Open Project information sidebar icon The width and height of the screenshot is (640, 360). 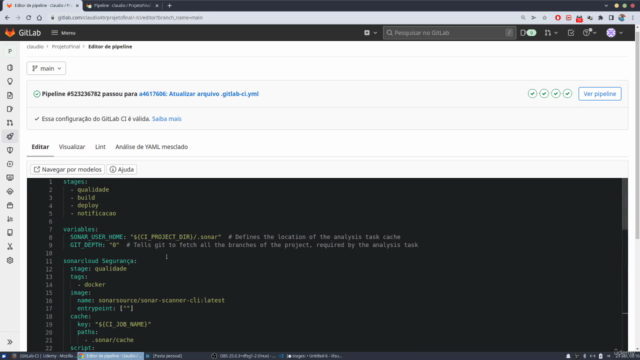click(x=10, y=68)
